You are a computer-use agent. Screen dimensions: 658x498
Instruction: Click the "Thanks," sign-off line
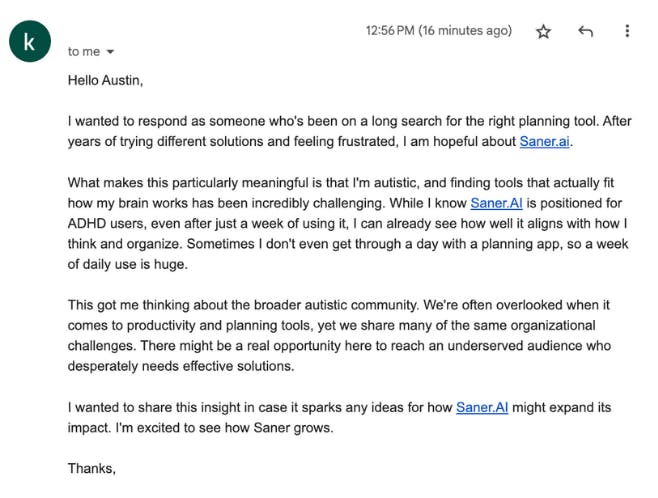[x=92, y=468]
